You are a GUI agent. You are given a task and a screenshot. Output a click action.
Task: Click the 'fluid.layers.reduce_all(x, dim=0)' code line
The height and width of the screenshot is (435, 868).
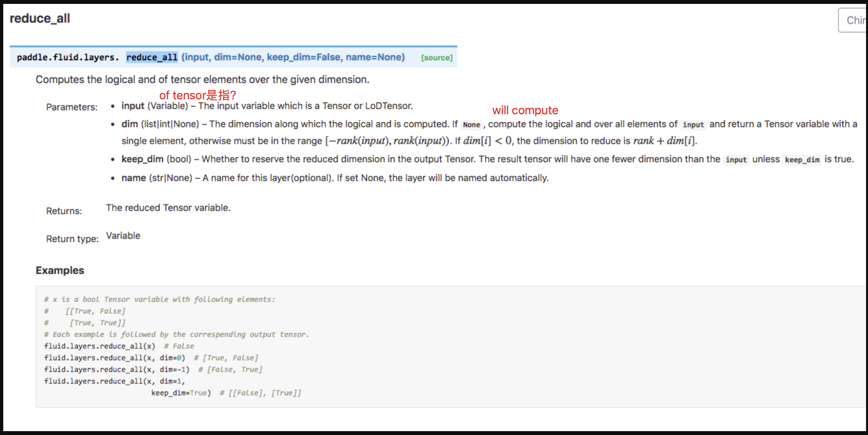(115, 357)
